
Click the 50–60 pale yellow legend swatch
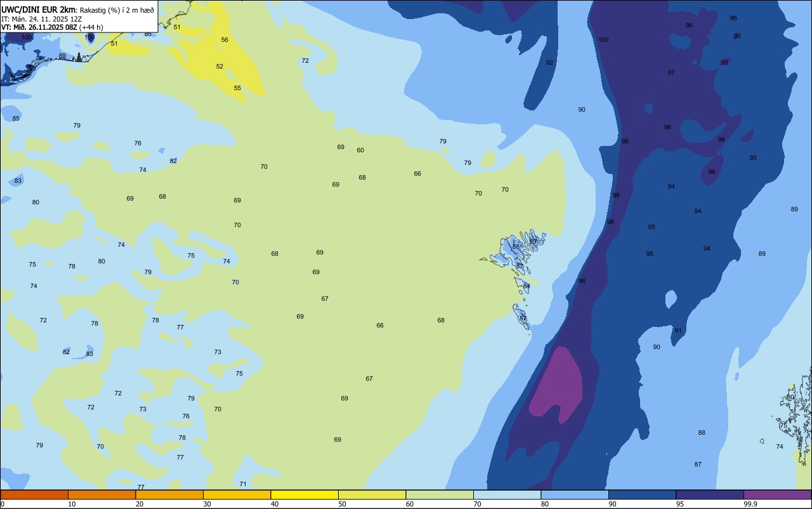pos(372,494)
